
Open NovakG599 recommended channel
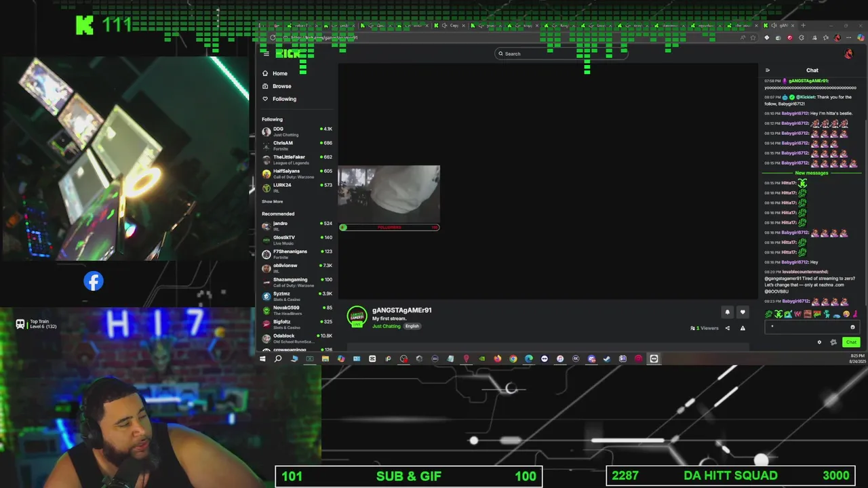pos(297,310)
